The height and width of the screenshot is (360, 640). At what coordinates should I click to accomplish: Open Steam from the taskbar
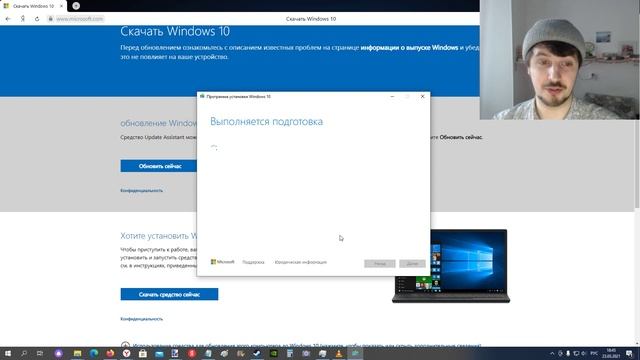257,353
